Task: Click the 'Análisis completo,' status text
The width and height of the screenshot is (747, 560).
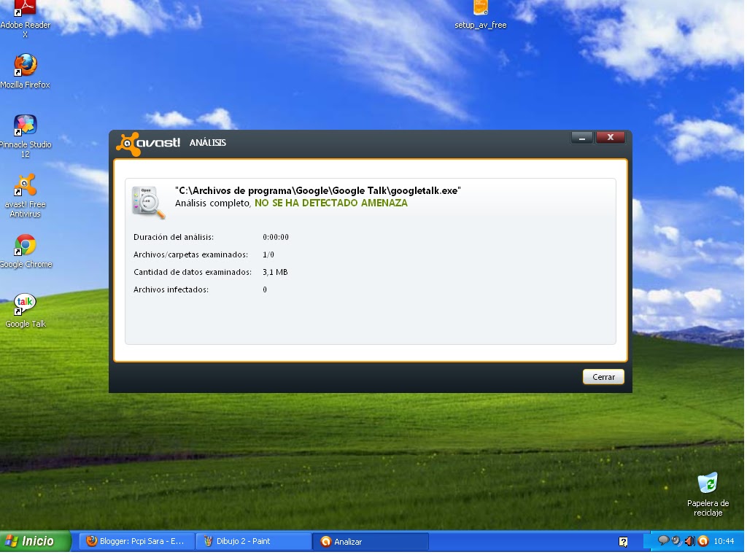Action: [x=213, y=203]
